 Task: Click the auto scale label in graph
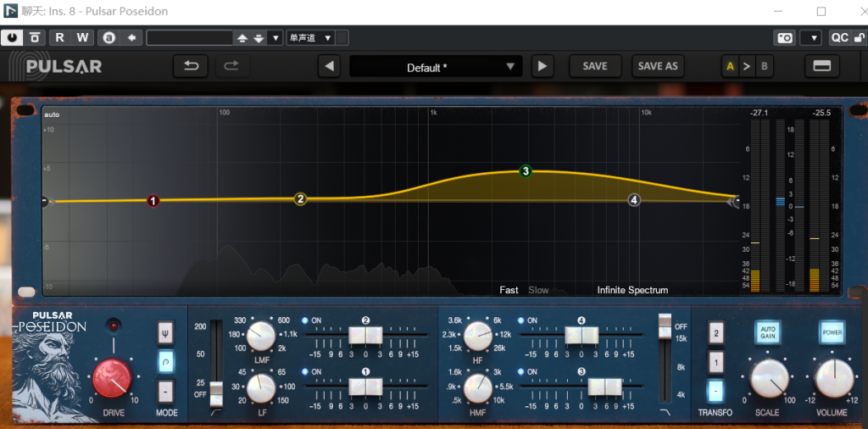tap(52, 114)
